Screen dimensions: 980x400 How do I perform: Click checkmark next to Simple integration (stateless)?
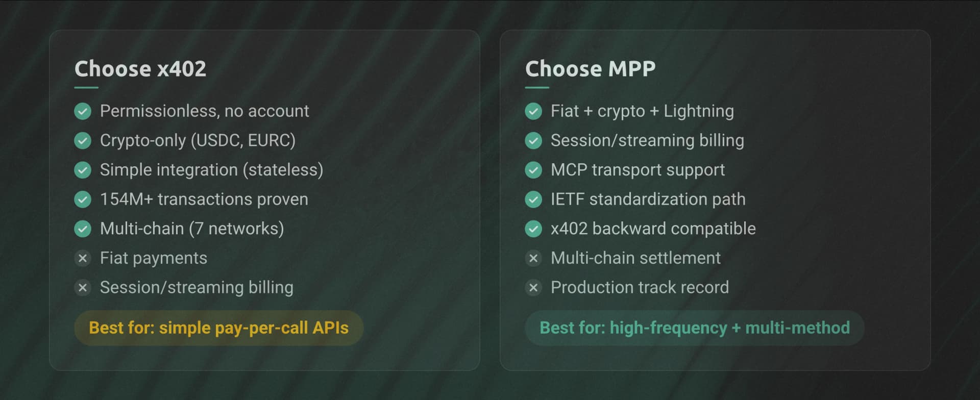[x=83, y=170]
